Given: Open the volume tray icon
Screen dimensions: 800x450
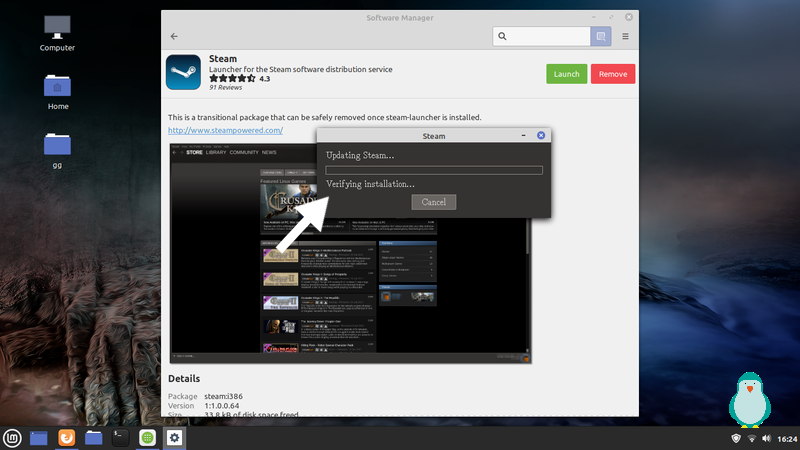Looking at the screenshot, I should pyautogui.click(x=766, y=438).
